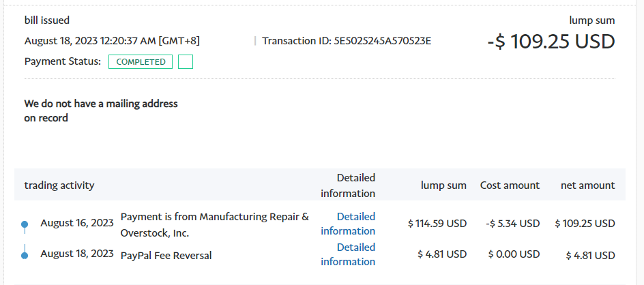Screen dimensions: 644x285
Task: Open Detailed information for PayPal Fee Reversal
Action: click(348, 254)
